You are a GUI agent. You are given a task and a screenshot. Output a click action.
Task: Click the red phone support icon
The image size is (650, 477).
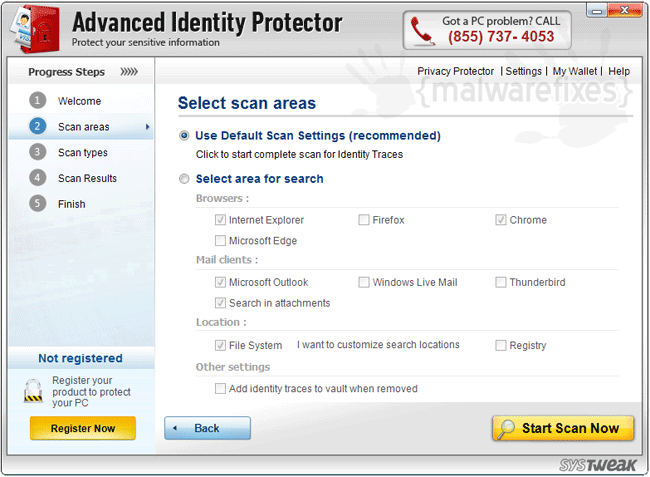tap(422, 31)
